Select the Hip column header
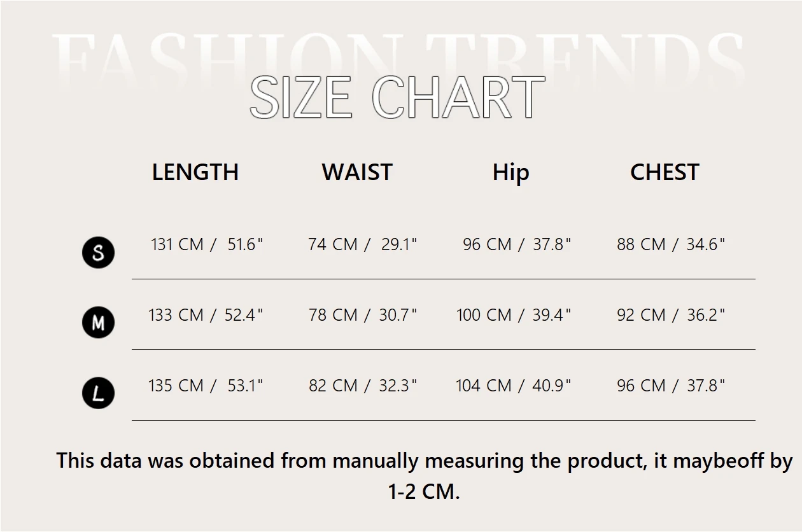 click(x=510, y=172)
